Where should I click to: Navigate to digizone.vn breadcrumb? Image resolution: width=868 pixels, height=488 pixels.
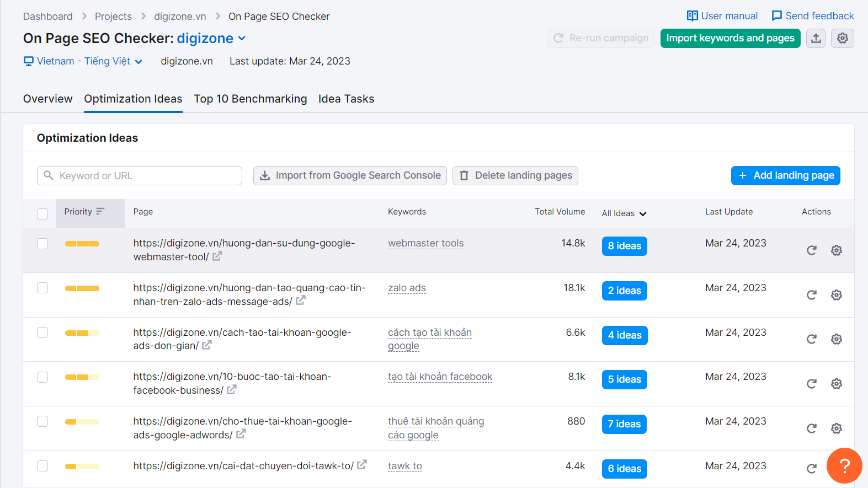[180, 17]
